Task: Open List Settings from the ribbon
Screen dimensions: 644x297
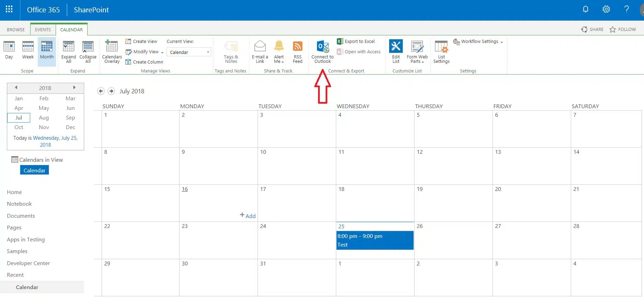Action: click(441, 47)
